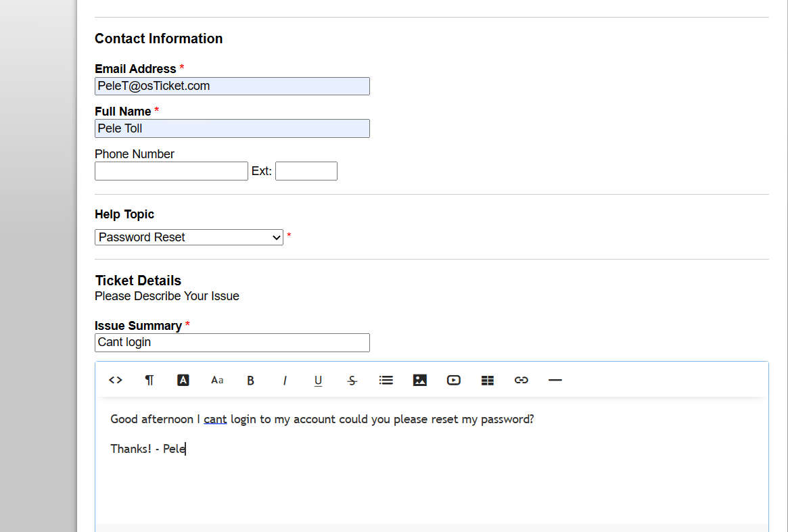Click the bulleted list icon
The height and width of the screenshot is (532, 788).
386,380
